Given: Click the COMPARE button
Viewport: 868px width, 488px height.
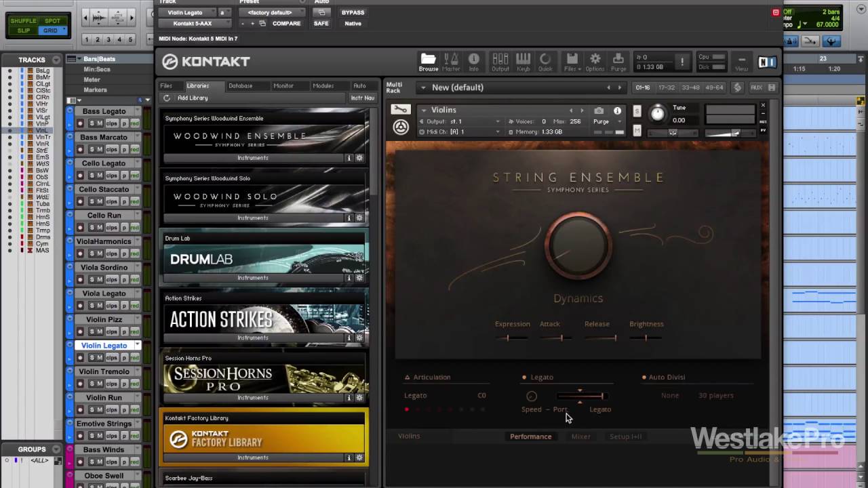Looking at the screenshot, I should tap(286, 23).
